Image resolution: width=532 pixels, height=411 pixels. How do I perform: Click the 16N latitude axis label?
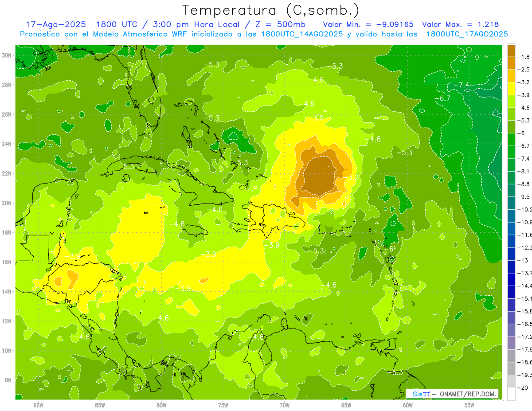(7, 262)
